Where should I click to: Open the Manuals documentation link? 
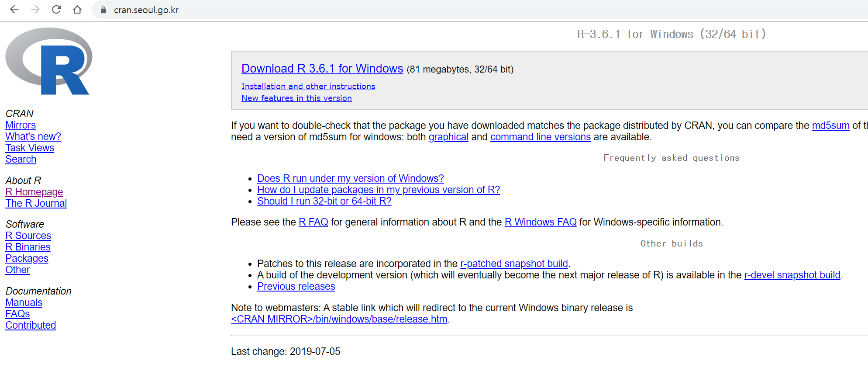pyautogui.click(x=24, y=302)
